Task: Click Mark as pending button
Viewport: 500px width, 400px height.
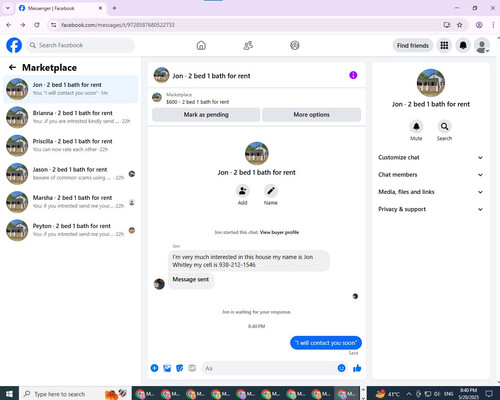Action: tap(206, 115)
